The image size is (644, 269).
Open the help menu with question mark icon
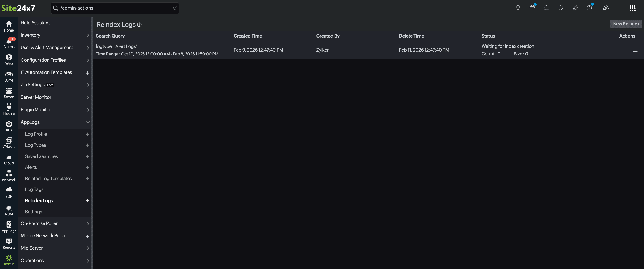coord(590,8)
